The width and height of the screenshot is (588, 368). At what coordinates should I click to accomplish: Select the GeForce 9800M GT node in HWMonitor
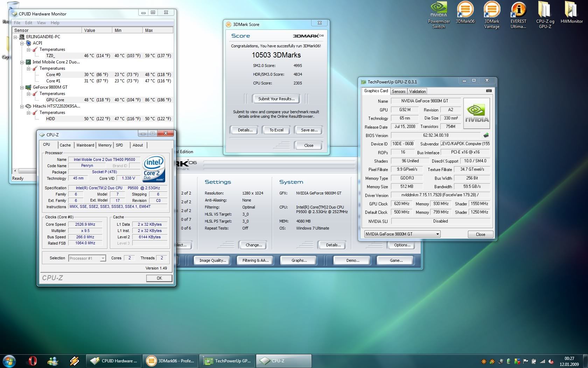coord(50,87)
